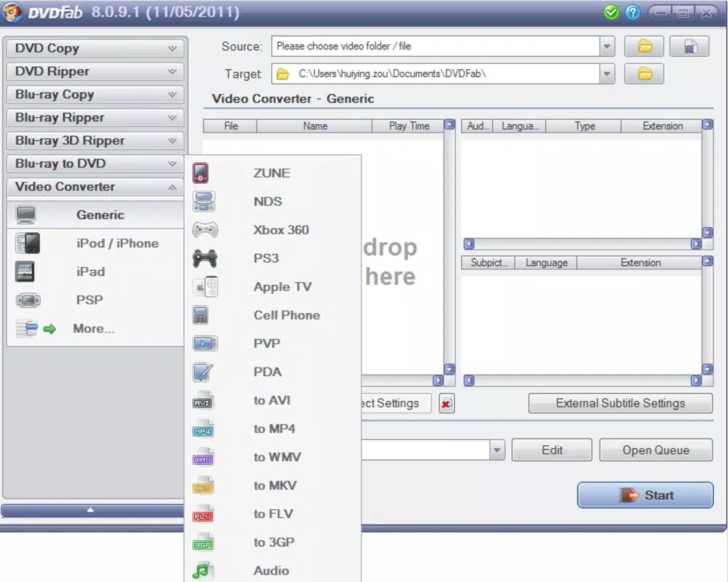This screenshot has height=582, width=728.
Task: Click the Play Time column header
Action: [409, 126]
